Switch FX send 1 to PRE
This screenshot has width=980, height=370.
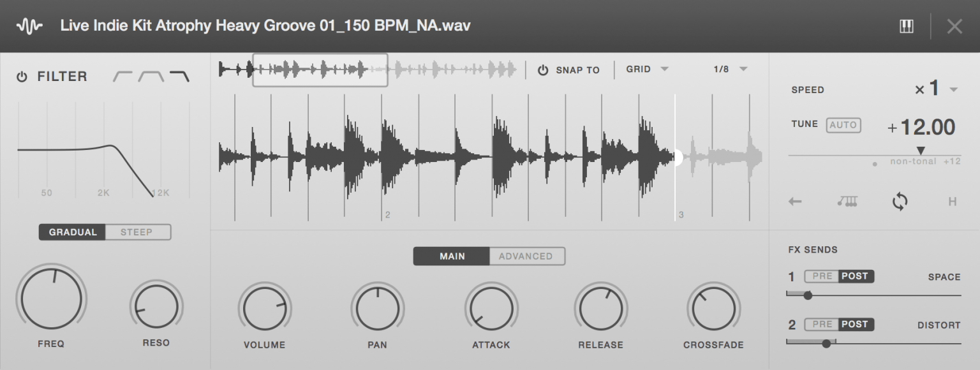[x=822, y=276]
